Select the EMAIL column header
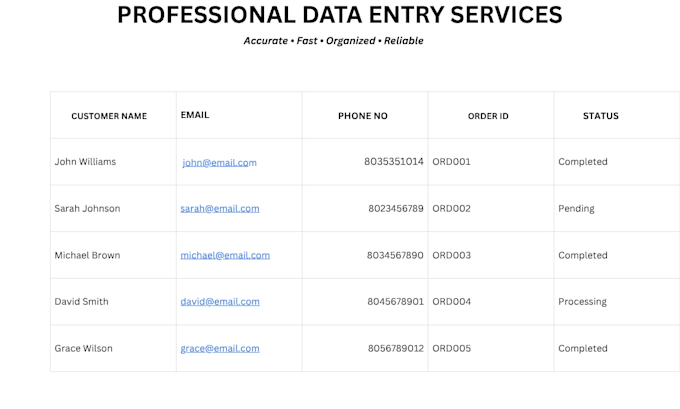The width and height of the screenshot is (680, 409). (239, 115)
